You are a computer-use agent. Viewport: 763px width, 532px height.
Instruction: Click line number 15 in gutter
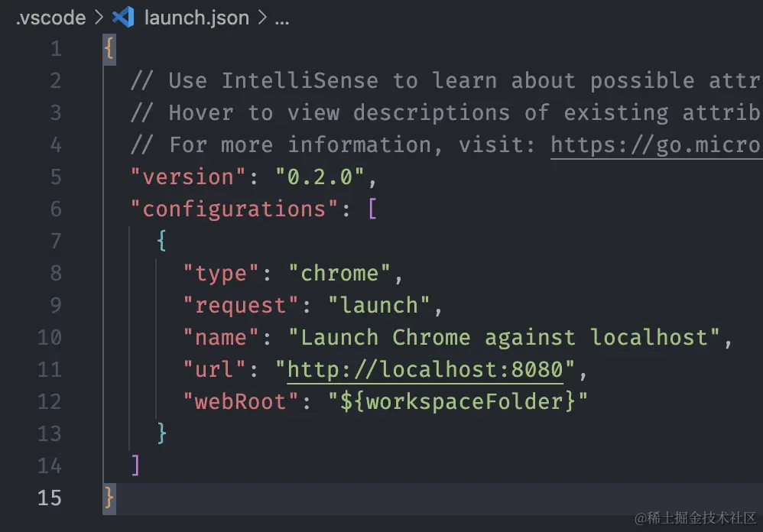point(49,498)
